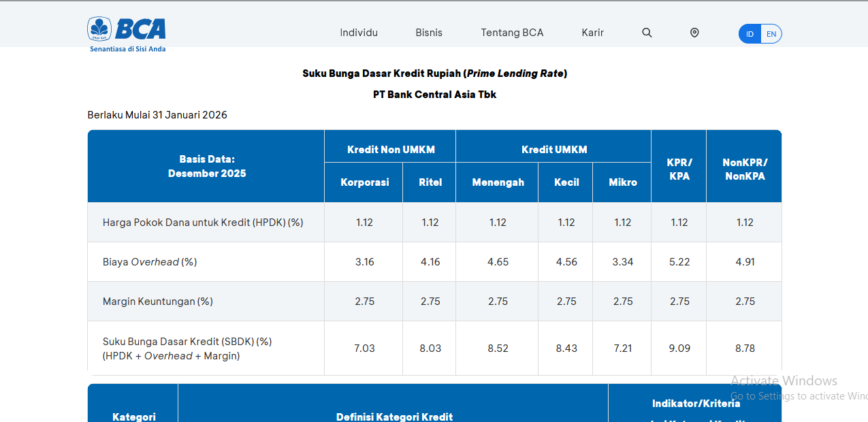Click the 'Senantiasa di Sisi Anda' tagline link
Screen dimensions: 868x422
click(127, 48)
